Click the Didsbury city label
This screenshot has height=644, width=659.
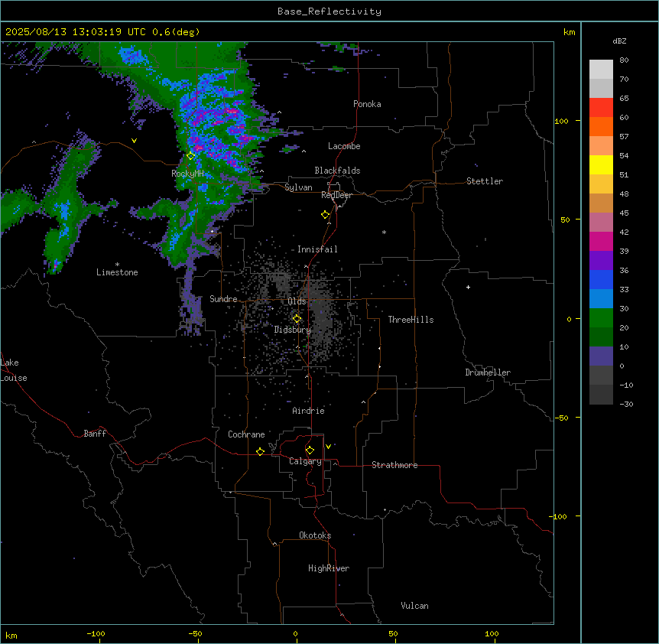tap(293, 330)
